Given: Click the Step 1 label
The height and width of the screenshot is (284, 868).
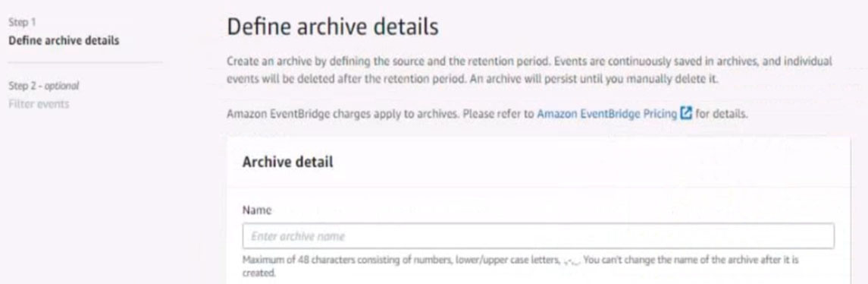Looking at the screenshot, I should (22, 23).
